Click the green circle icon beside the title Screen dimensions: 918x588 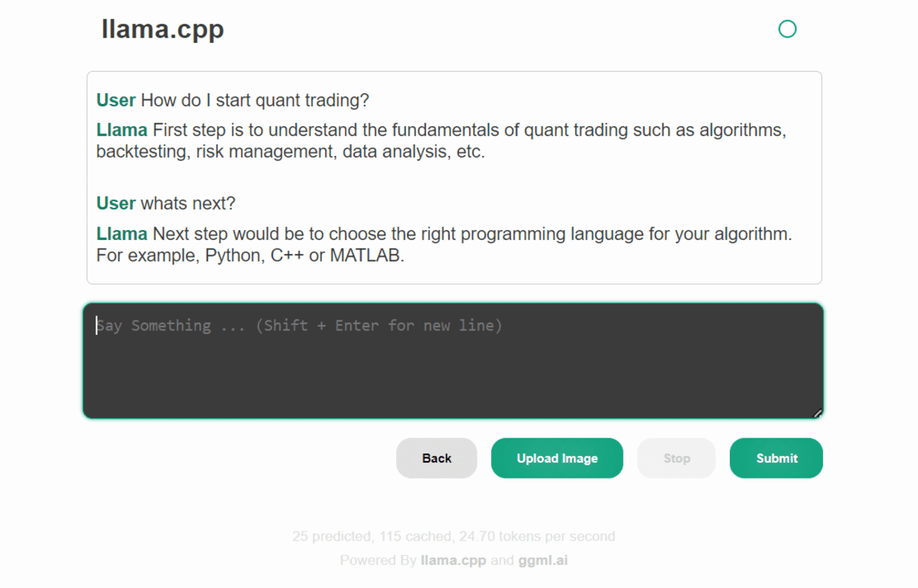[x=787, y=29]
